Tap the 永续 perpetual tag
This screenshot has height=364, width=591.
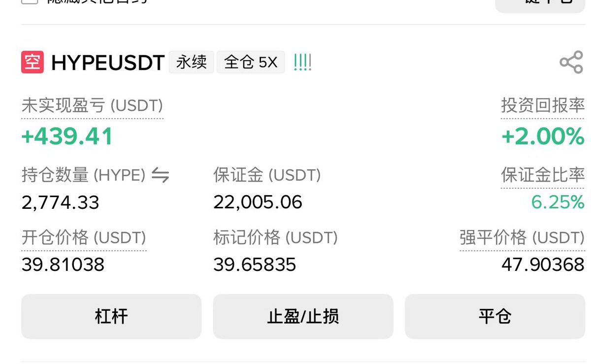191,63
